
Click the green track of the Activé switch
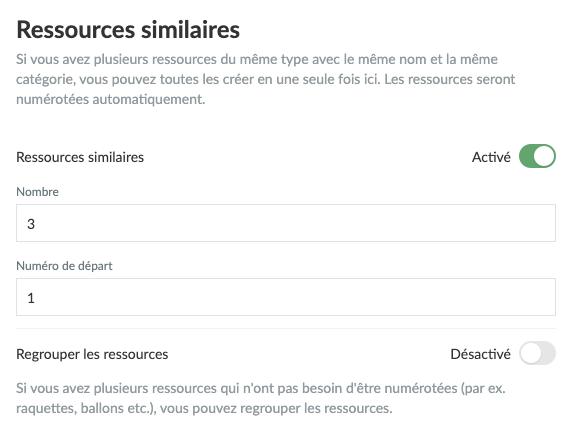click(526, 156)
